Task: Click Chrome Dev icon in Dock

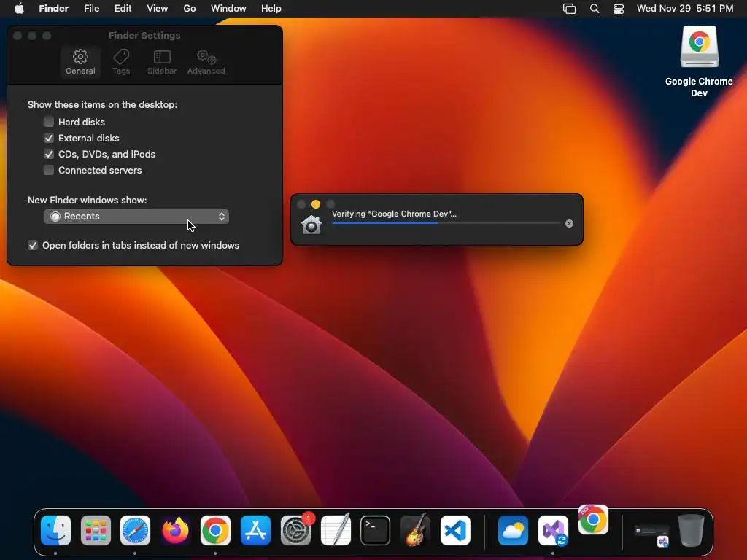Action: point(593,519)
